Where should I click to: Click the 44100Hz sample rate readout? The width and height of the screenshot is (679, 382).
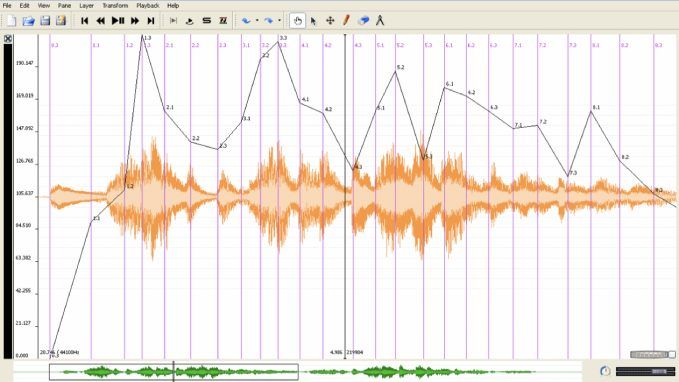(x=69, y=353)
